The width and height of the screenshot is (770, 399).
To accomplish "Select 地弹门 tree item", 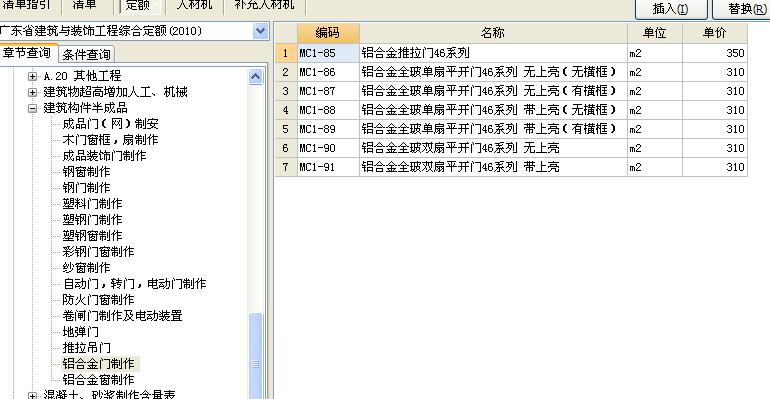I will point(81,332).
